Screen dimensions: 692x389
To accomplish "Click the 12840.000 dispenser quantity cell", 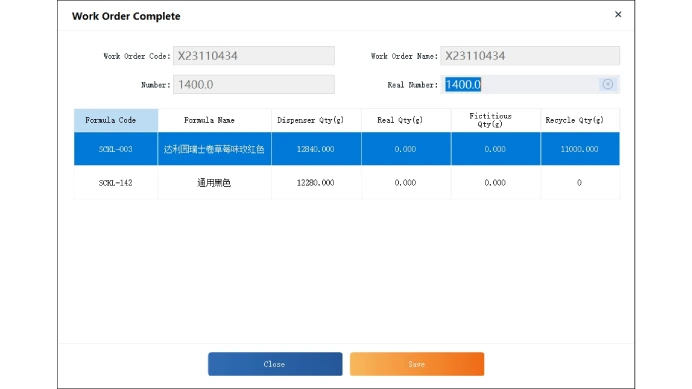I will tap(316, 149).
